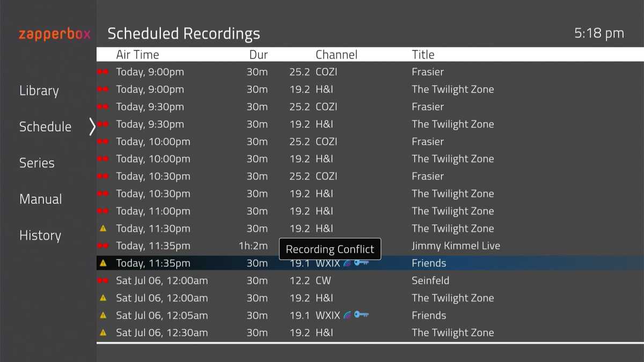Go to the Series section

point(37,163)
